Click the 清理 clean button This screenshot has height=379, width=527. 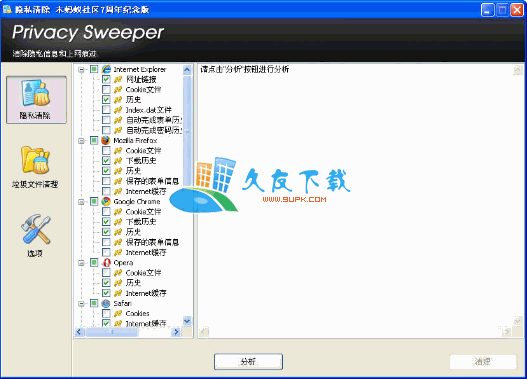click(x=483, y=362)
